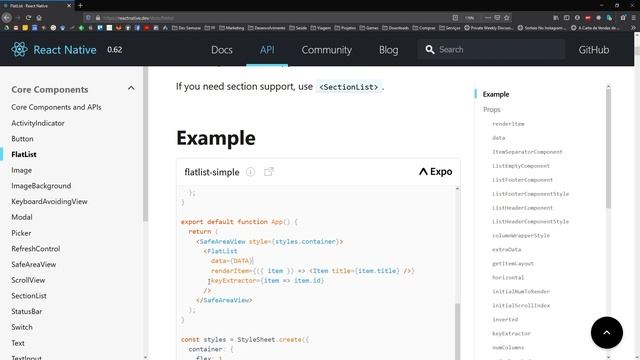This screenshot has height=360, width=640.
Task: Open flatlist-simple snack in new window icon
Action: point(269,172)
